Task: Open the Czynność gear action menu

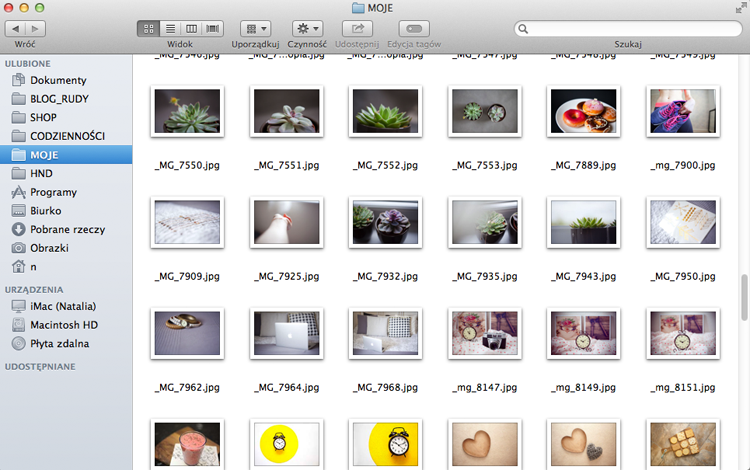Action: point(308,29)
